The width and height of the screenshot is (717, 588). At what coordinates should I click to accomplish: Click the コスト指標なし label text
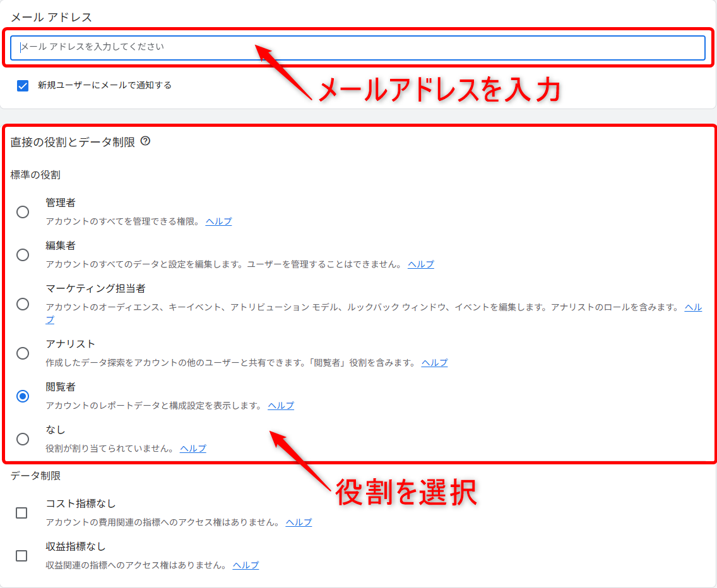pos(81,503)
